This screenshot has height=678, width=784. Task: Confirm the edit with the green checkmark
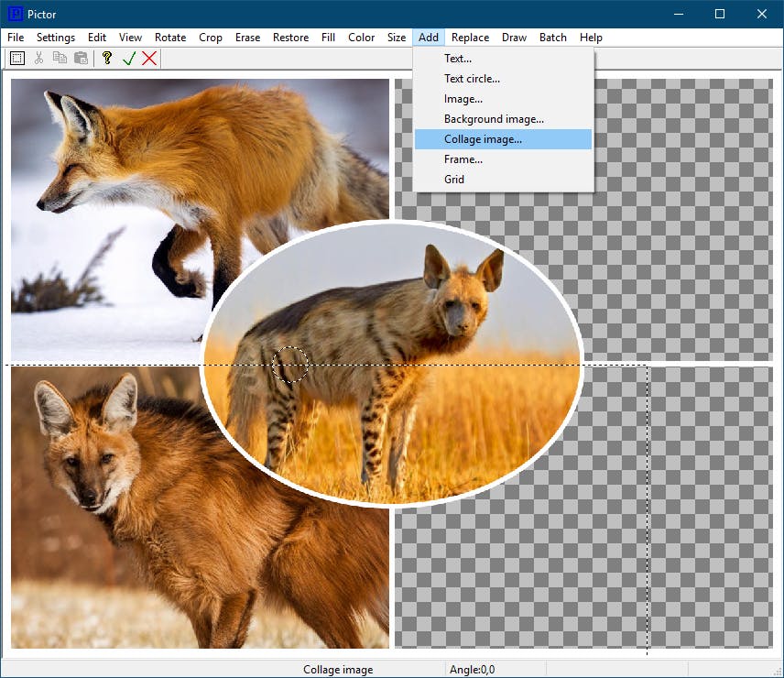coord(129,58)
